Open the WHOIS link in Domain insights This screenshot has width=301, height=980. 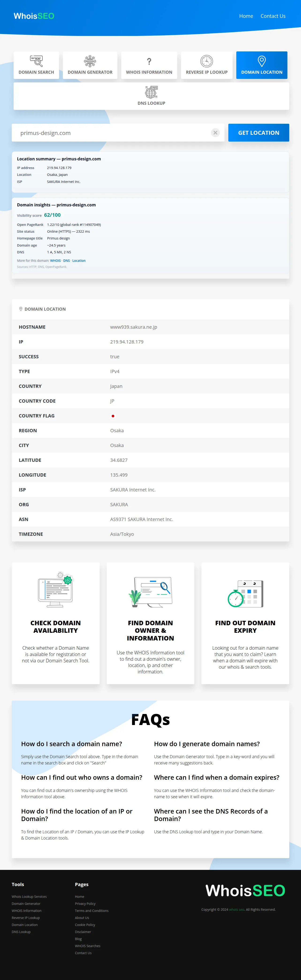click(x=56, y=261)
